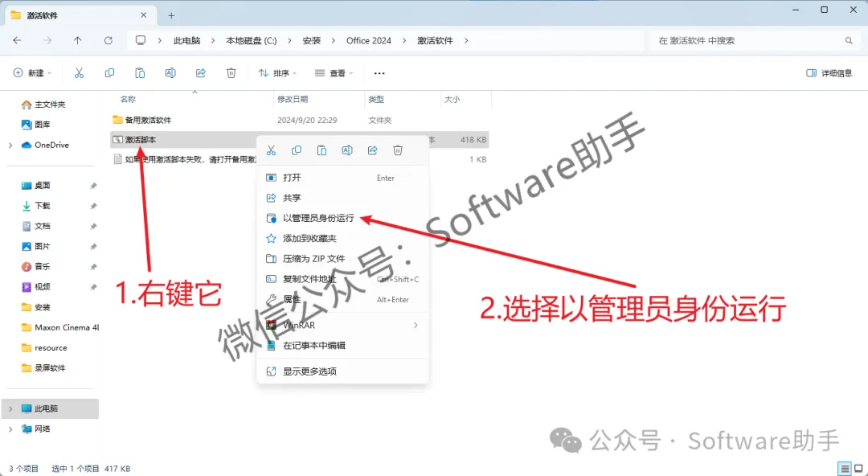Choose 压缩为 ZIP 文件
The width and height of the screenshot is (868, 476).
(x=342, y=259)
